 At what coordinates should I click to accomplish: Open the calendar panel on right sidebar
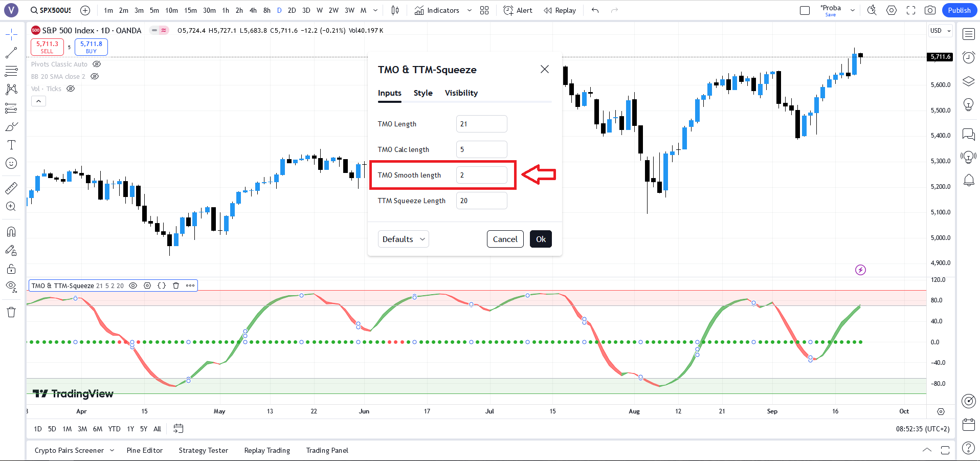[969, 424]
